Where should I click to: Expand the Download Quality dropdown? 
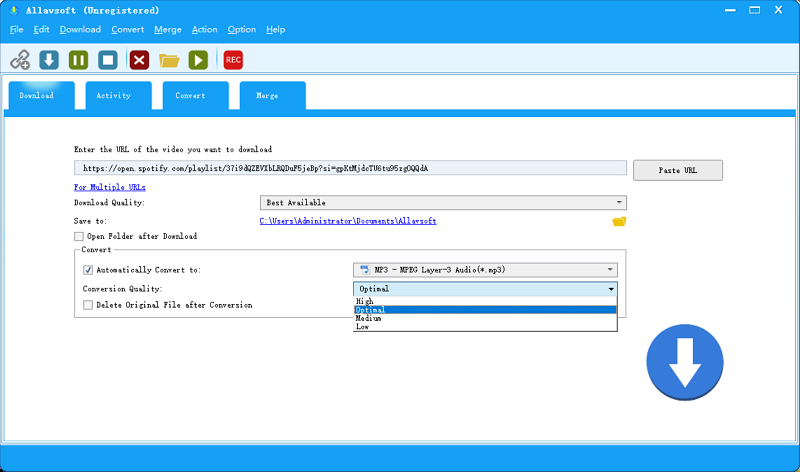click(x=443, y=203)
